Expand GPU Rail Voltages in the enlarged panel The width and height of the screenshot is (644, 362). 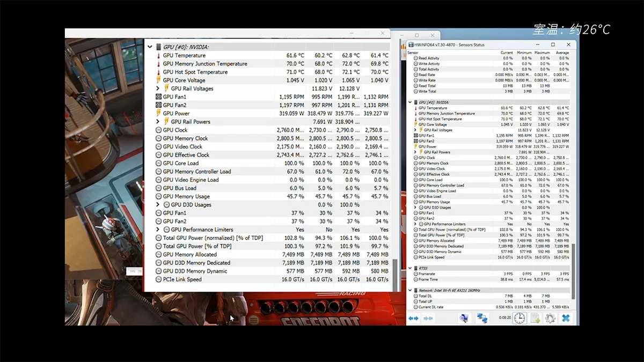(158, 88)
